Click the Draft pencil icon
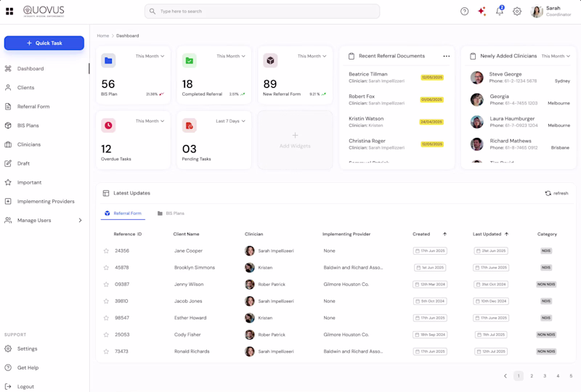This screenshot has width=581, height=392. point(8,163)
